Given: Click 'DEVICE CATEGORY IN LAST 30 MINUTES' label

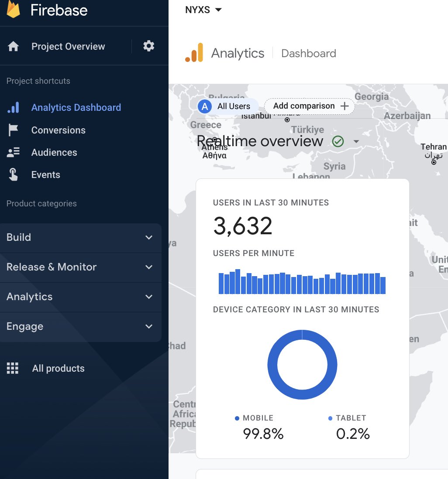Looking at the screenshot, I should click(x=296, y=309).
